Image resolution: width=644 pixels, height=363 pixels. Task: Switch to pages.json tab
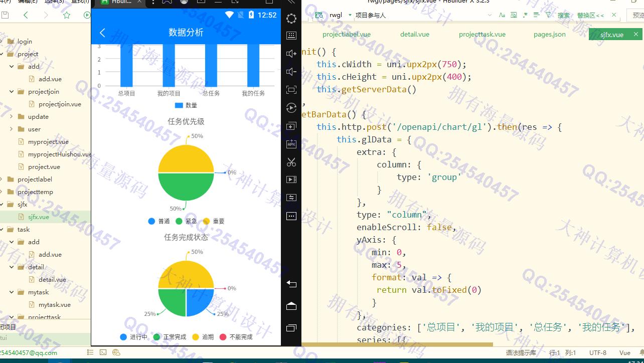[550, 35]
